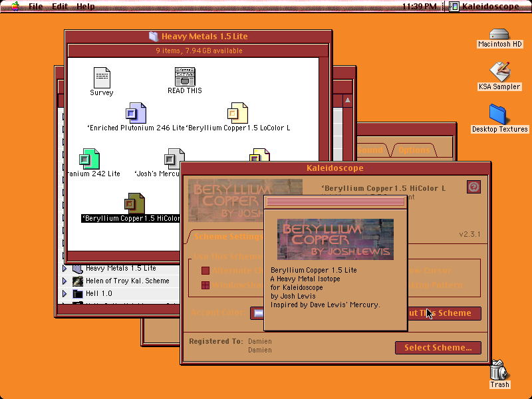The image size is (532, 399).
Task: Click the striped title bar of the about popup
Action: 335,202
